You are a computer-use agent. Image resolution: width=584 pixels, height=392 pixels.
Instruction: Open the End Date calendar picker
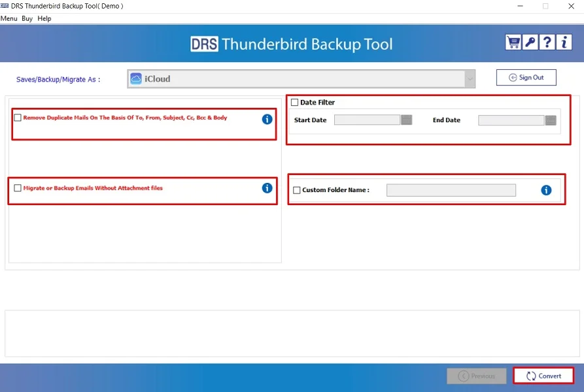[x=549, y=120]
